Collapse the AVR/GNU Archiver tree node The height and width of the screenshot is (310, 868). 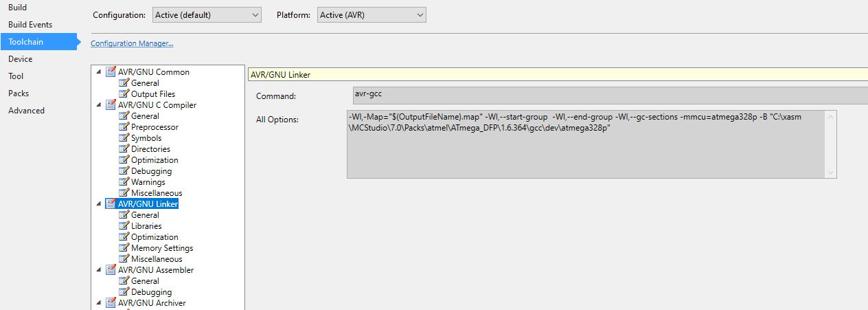click(x=98, y=303)
